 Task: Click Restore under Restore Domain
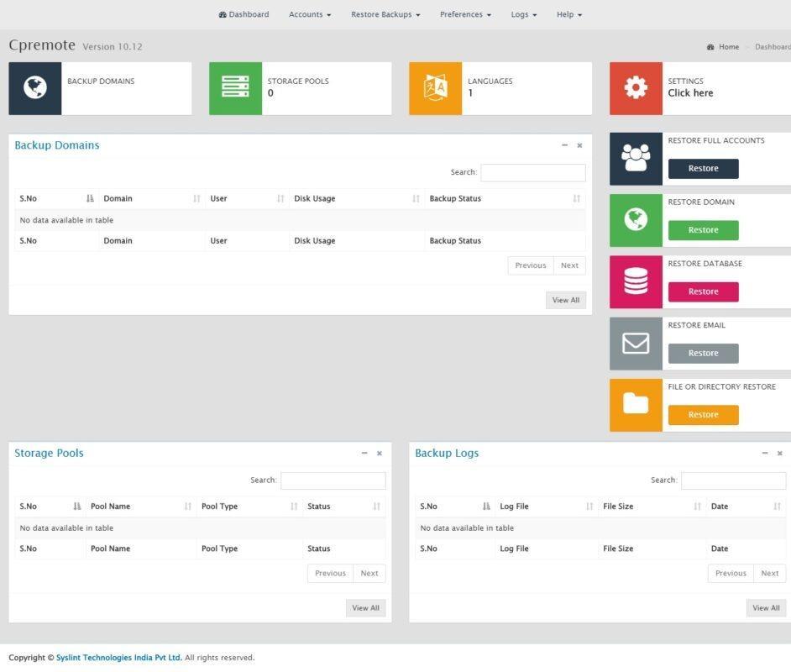pyautogui.click(x=703, y=230)
